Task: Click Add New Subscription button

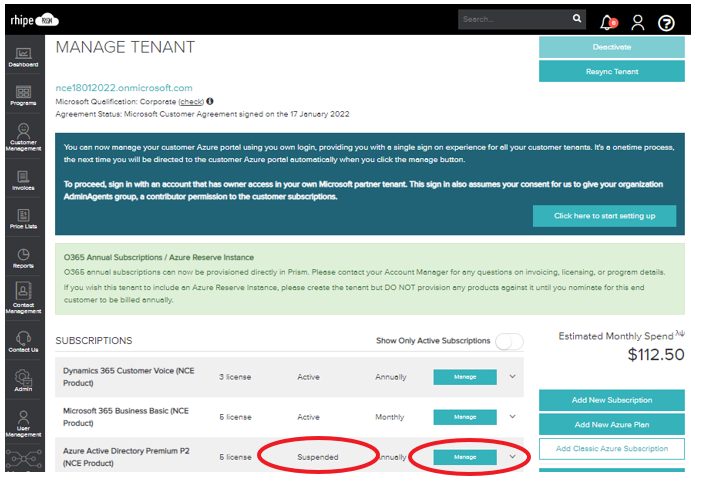Action: coord(612,400)
